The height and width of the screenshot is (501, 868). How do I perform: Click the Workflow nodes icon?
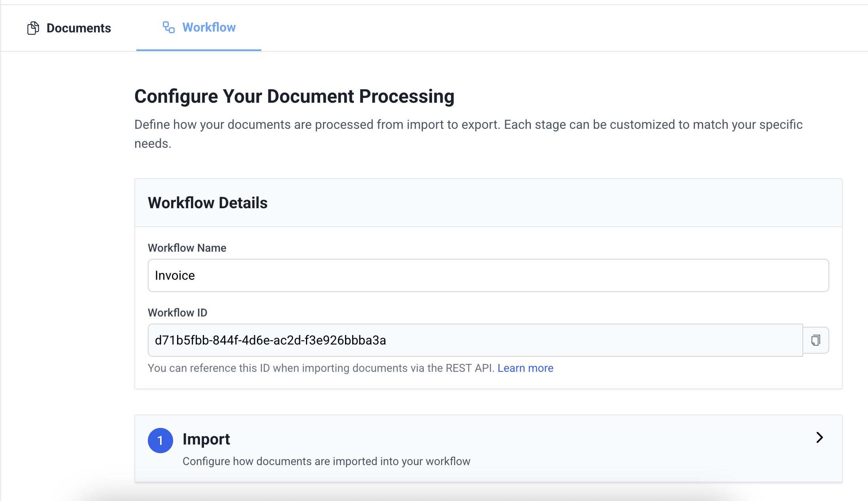tap(169, 27)
